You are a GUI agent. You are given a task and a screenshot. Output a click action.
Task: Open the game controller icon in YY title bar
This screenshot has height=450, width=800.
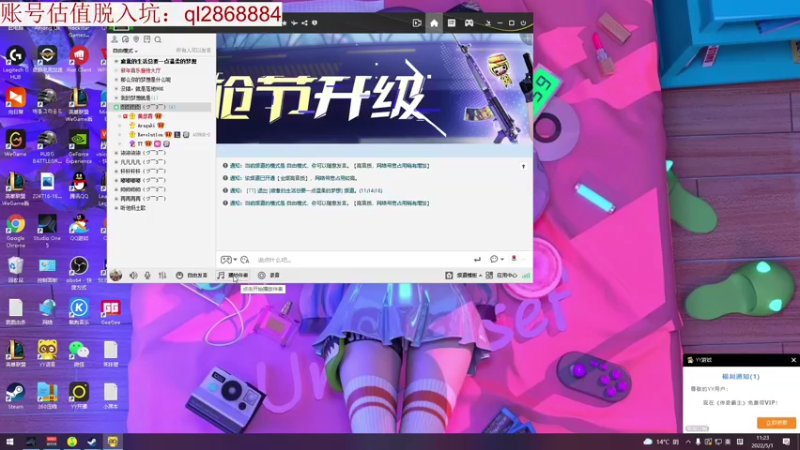469,23
